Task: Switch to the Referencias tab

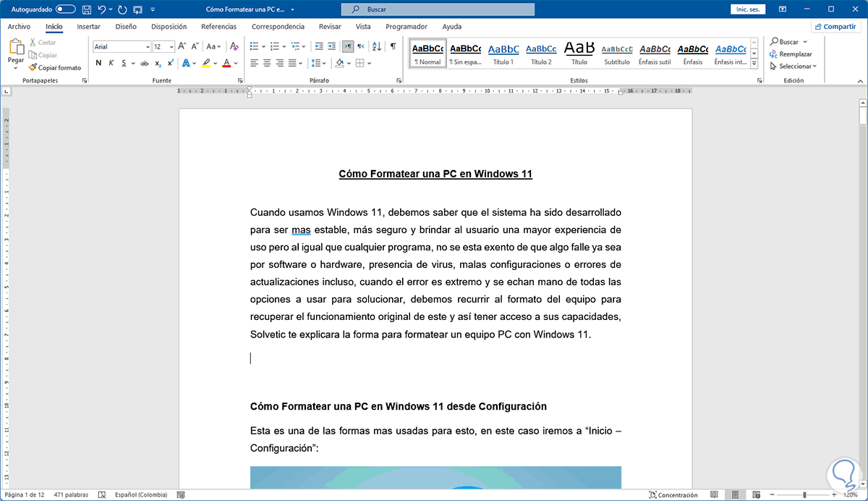Action: tap(218, 26)
